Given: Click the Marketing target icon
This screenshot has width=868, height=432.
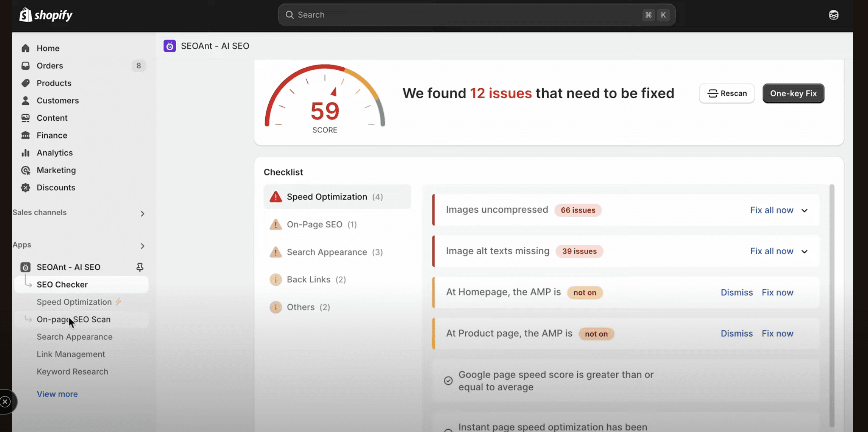Looking at the screenshot, I should pyautogui.click(x=25, y=170).
